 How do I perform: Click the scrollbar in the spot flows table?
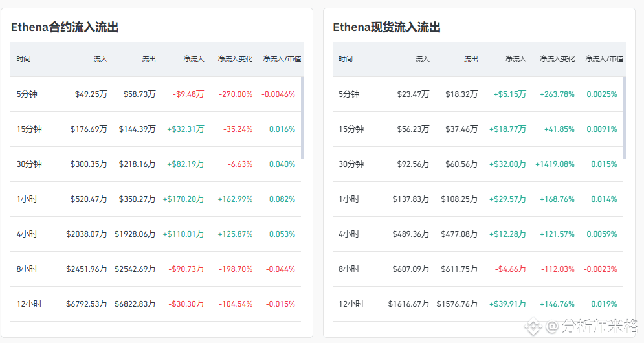(x=625, y=118)
